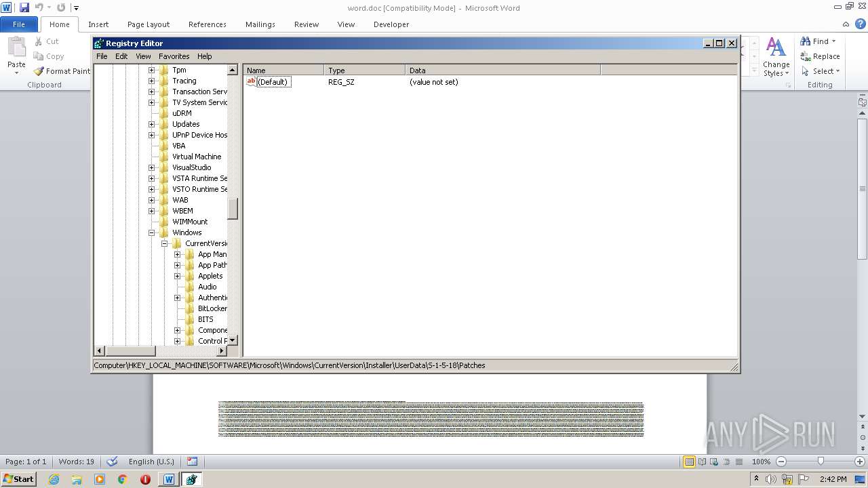
Task: Show hidden tray icons arrow
Action: (x=755, y=479)
